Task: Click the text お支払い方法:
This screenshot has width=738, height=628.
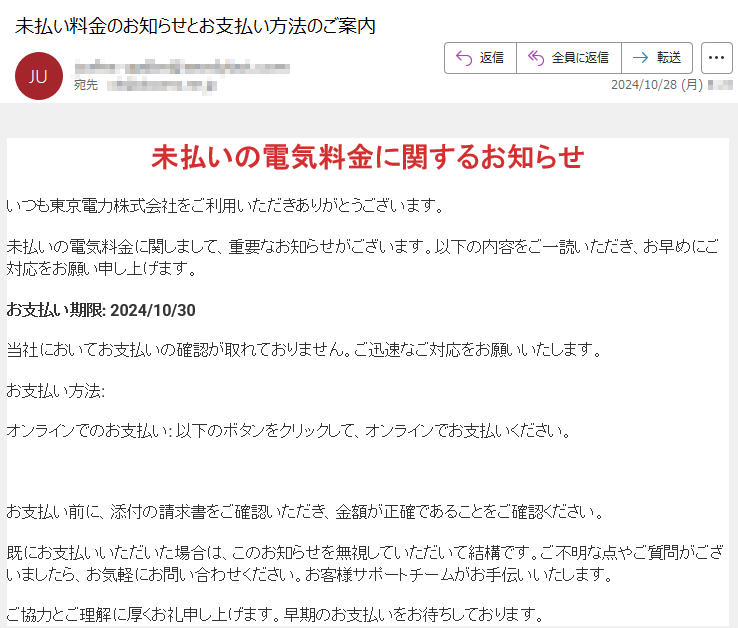Action: [x=56, y=391]
